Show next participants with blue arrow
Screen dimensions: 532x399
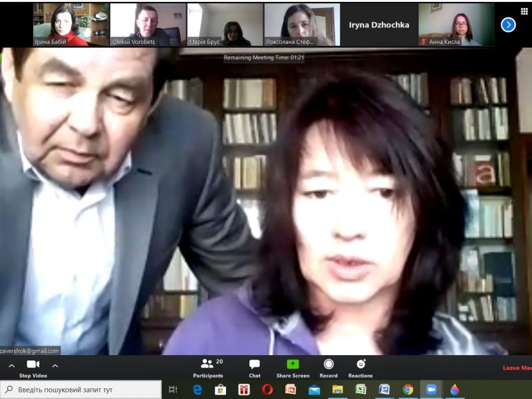[508, 25]
